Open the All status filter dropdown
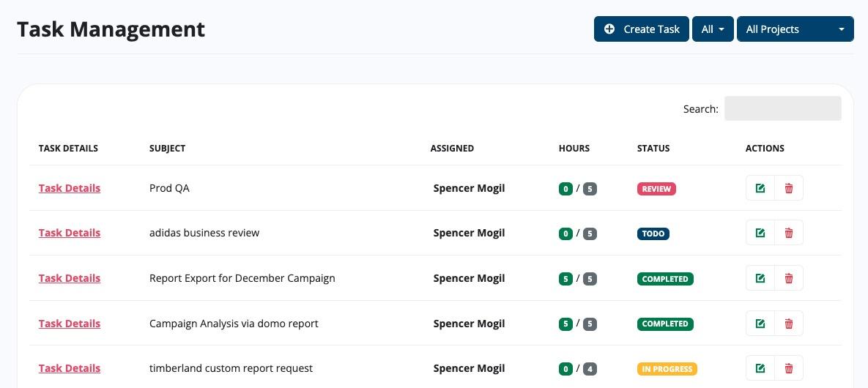The image size is (868, 388). point(713,29)
